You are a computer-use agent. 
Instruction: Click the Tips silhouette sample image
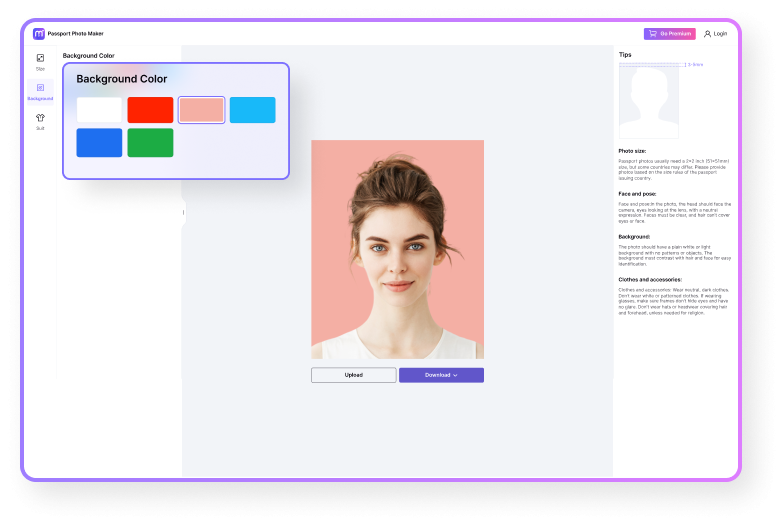point(648,101)
